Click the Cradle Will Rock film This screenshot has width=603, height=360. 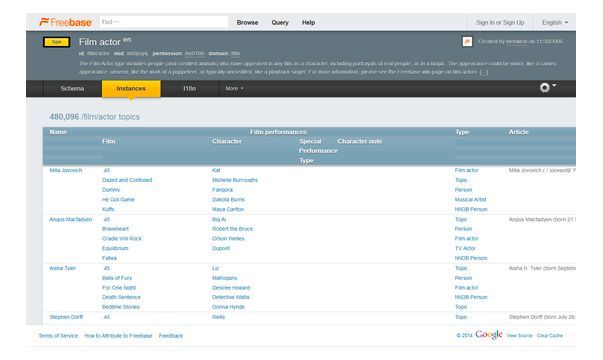[x=122, y=239]
